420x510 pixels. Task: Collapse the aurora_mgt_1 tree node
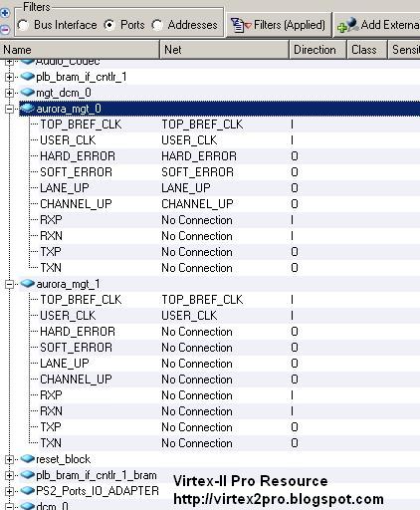point(9,284)
